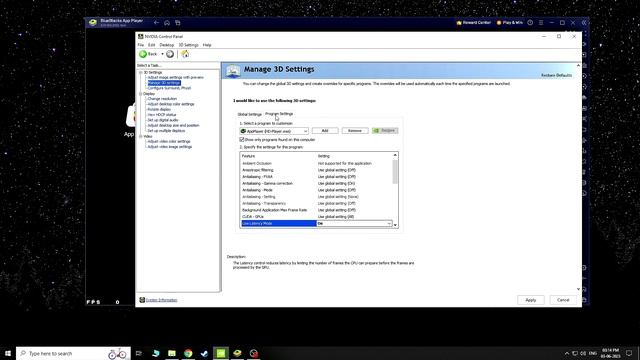Open the Edit menu
This screenshot has height=360, width=640.
(151, 45)
